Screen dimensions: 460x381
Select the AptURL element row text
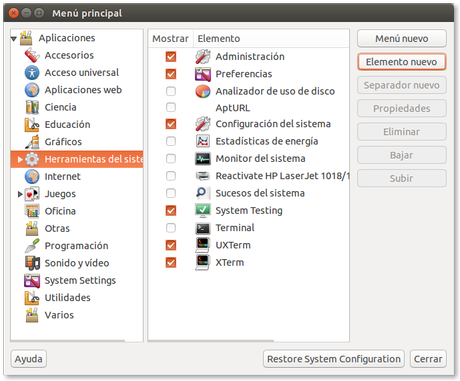[x=233, y=108]
